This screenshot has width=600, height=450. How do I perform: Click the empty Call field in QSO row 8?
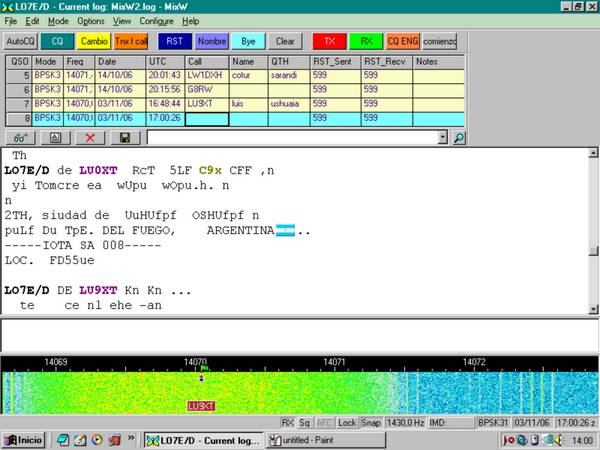click(207, 119)
